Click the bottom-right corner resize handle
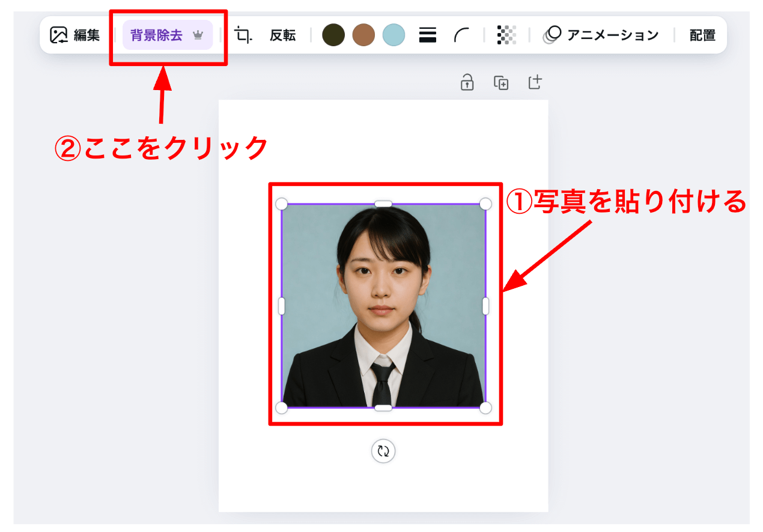 point(485,408)
